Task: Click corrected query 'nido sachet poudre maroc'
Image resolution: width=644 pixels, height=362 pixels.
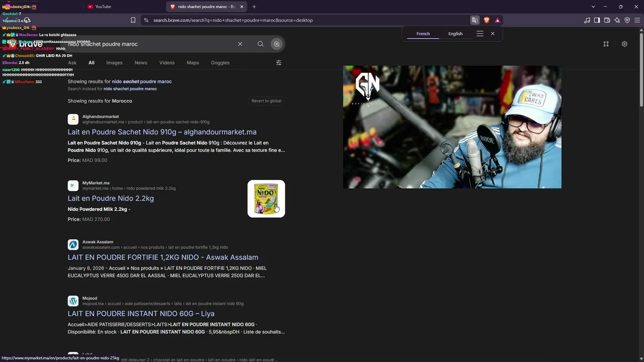Action: click(x=142, y=81)
